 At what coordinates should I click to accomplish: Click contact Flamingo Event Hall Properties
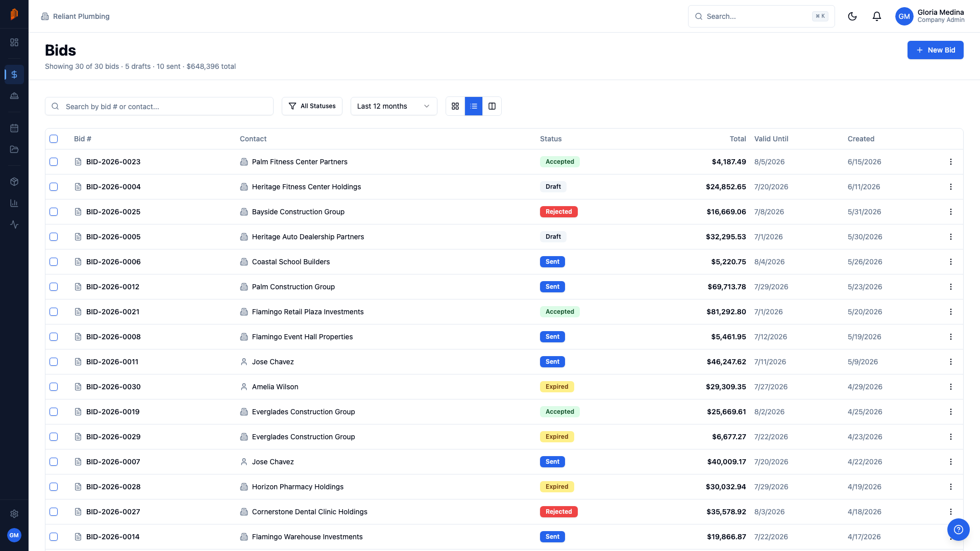[x=302, y=337]
